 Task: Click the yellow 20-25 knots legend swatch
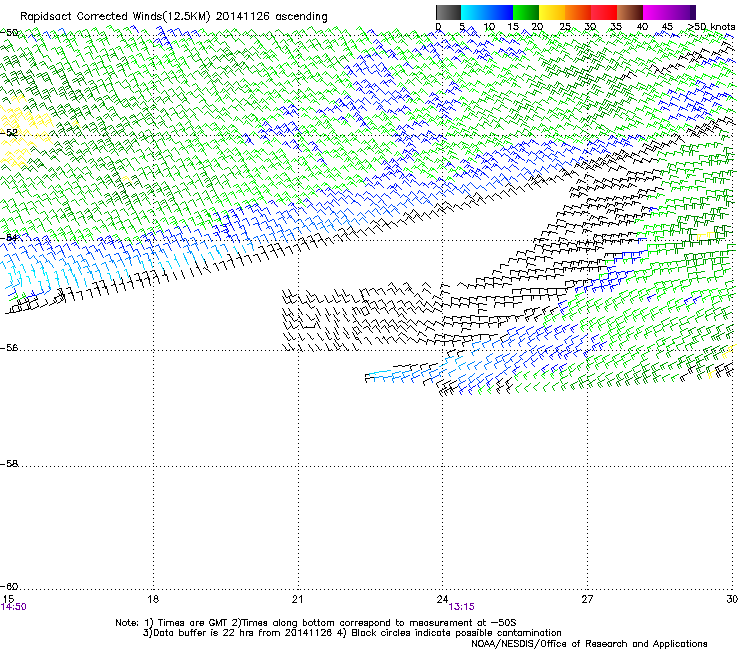pos(552,12)
